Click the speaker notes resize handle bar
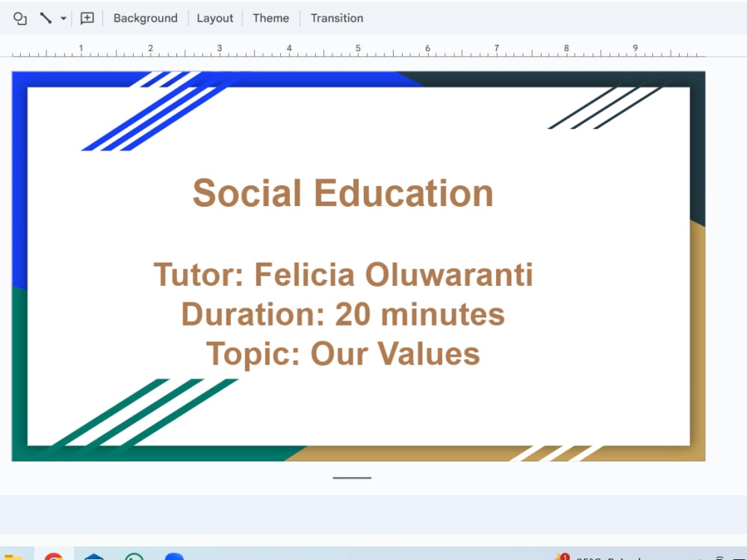 coord(352,478)
